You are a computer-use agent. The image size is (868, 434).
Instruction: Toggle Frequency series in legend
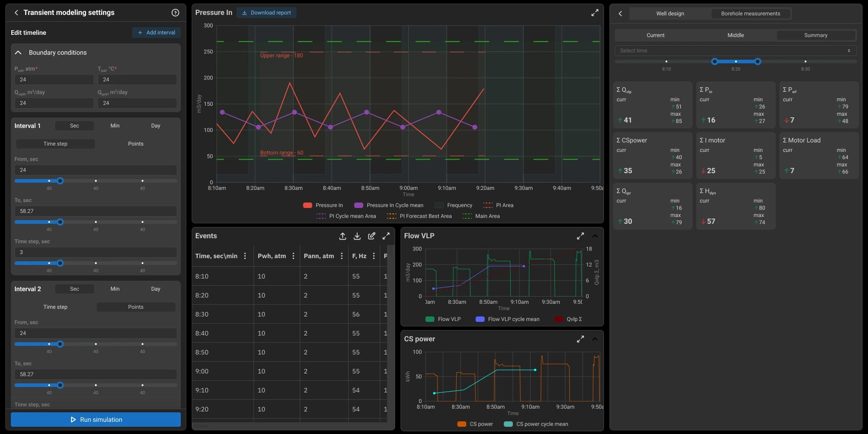click(x=453, y=205)
